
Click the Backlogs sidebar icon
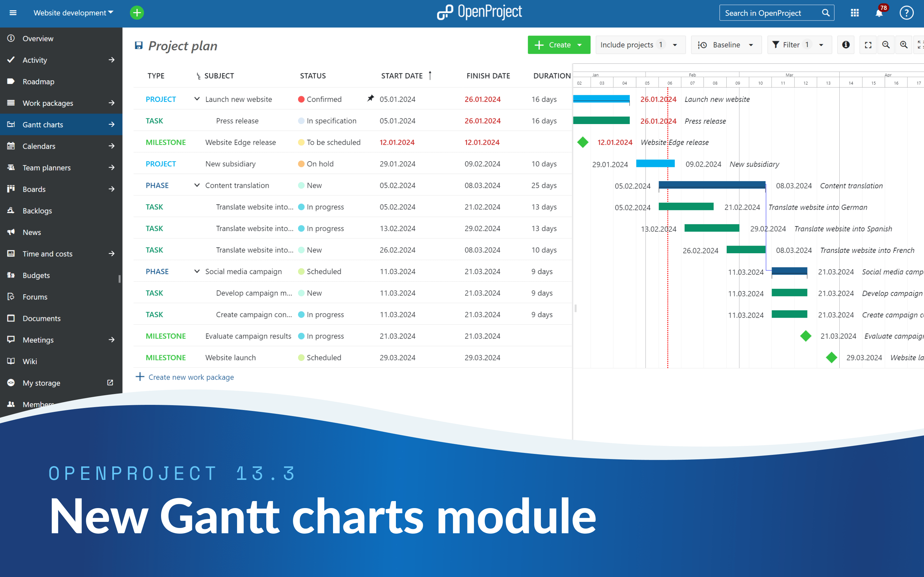[x=11, y=211]
